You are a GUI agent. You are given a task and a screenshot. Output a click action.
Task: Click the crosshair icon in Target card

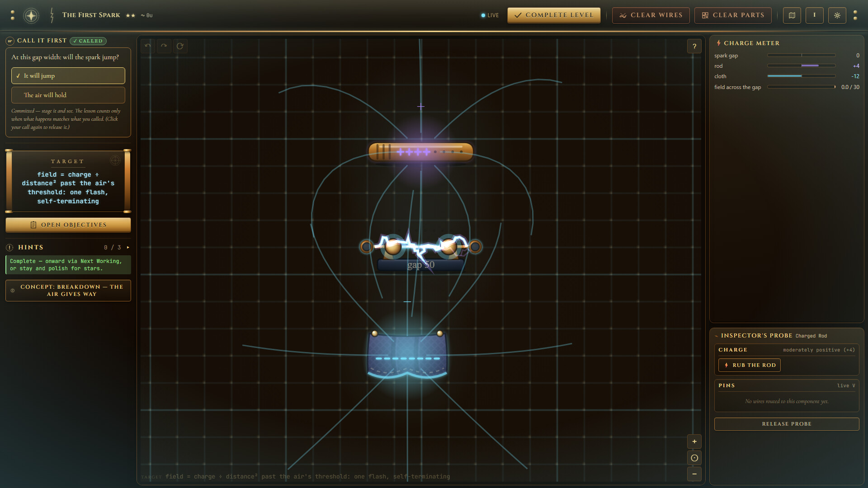tap(115, 160)
